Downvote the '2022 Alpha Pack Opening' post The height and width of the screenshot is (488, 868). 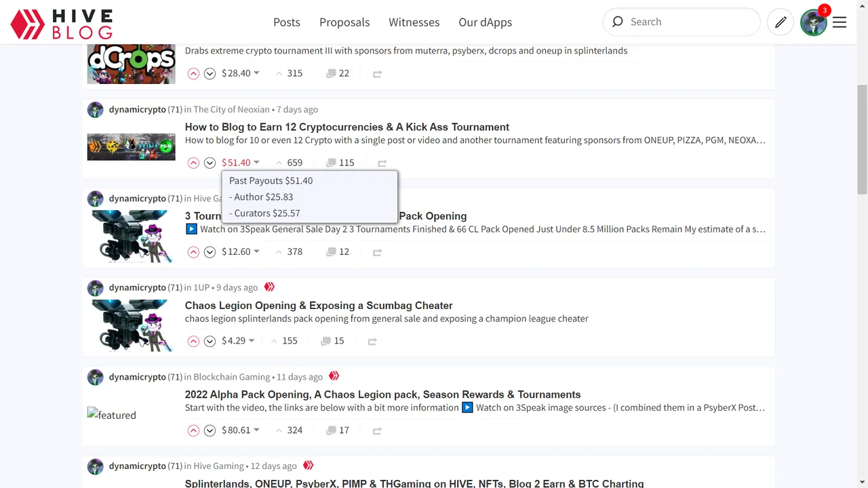point(210,430)
